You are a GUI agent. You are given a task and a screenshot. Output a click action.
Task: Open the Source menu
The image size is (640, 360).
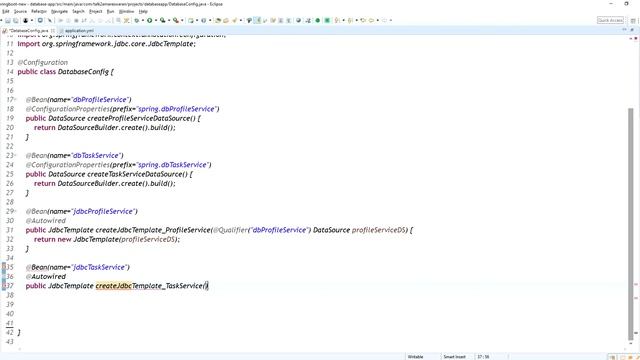[x=20, y=11]
